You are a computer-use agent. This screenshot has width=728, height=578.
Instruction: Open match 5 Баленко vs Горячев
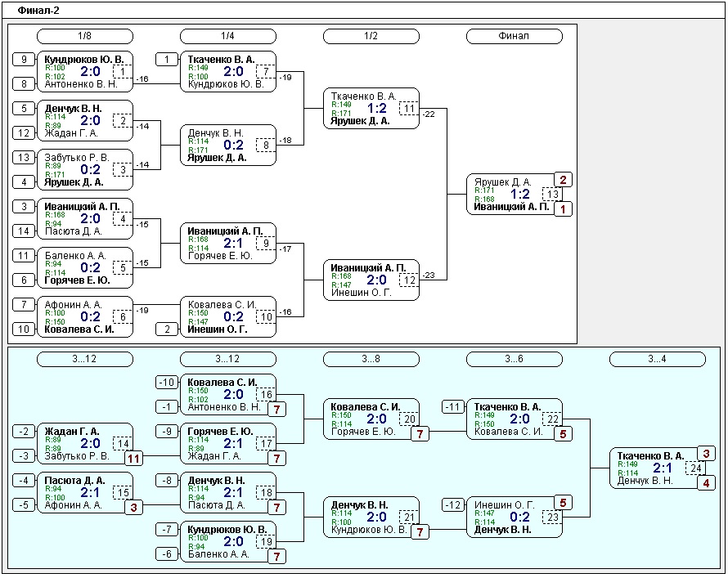(85, 268)
